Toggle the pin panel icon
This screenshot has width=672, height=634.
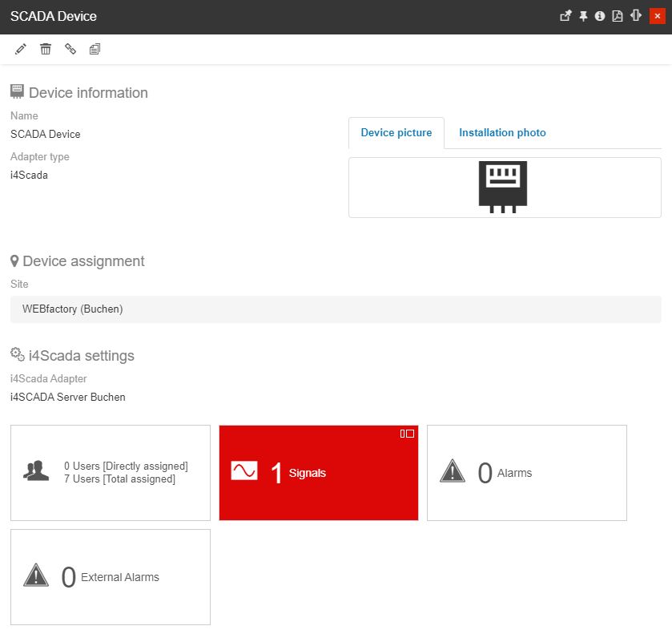point(583,16)
